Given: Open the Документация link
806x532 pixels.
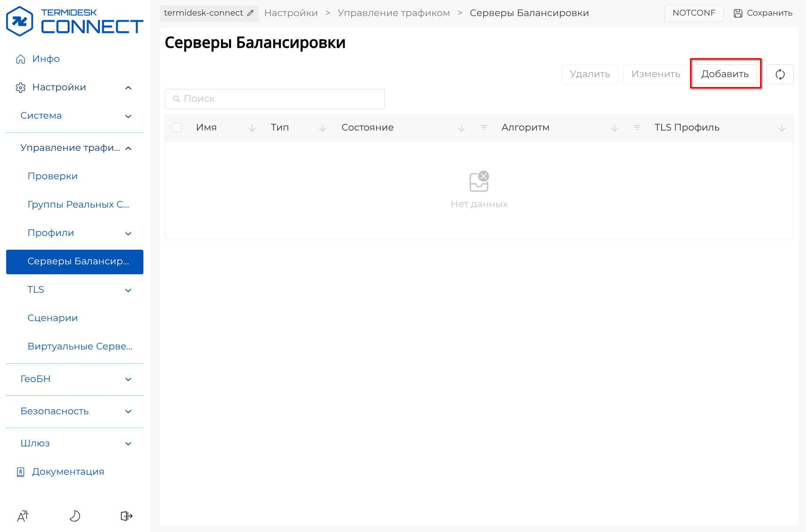Looking at the screenshot, I should click(x=68, y=472).
